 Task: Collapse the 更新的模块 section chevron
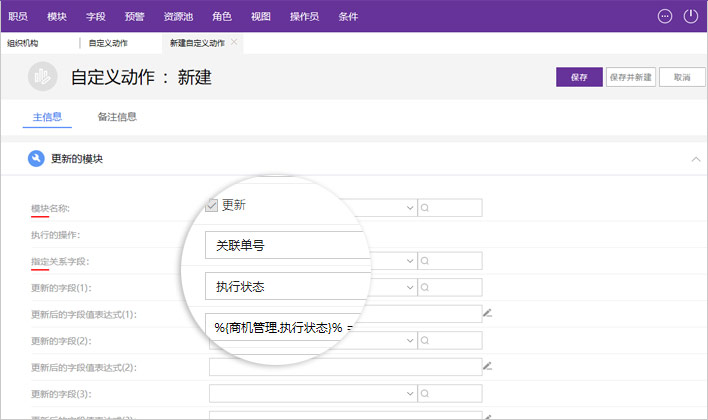(x=695, y=158)
